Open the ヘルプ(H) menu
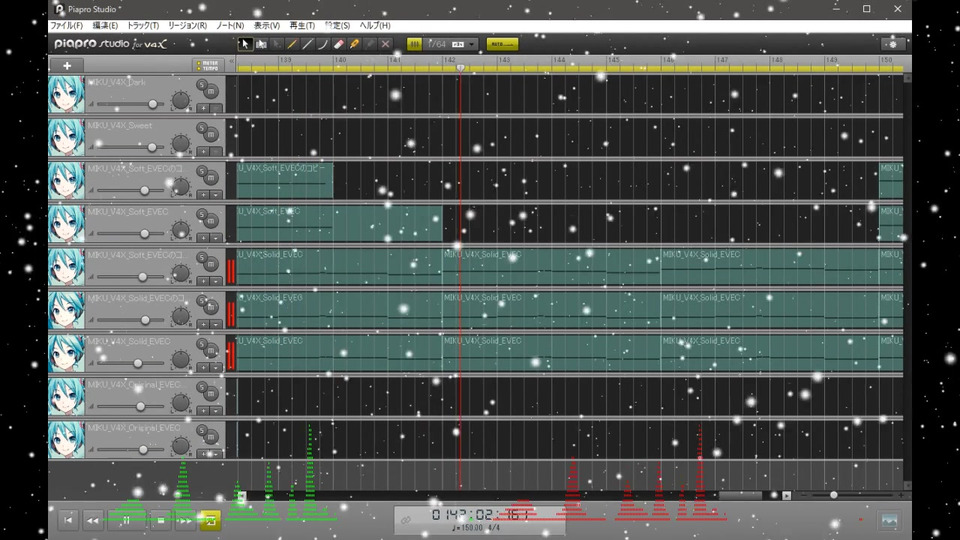This screenshot has width=960, height=540. click(375, 26)
